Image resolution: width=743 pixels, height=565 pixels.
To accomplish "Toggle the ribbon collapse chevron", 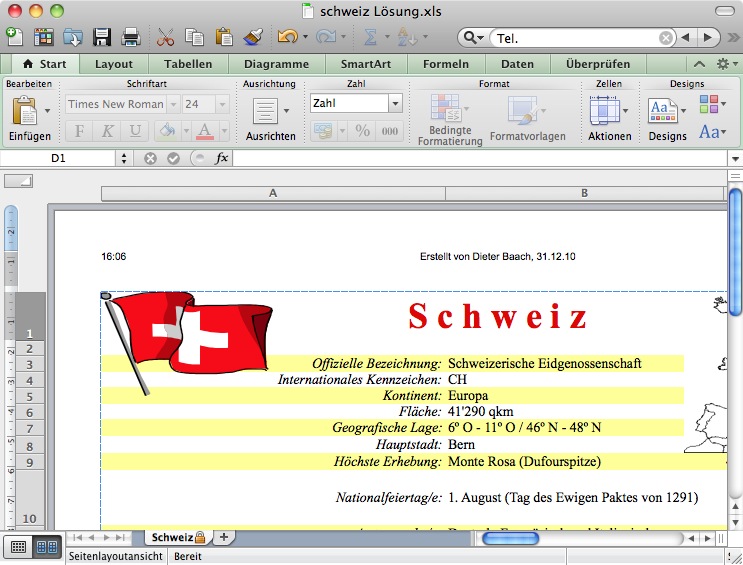I will click(699, 64).
